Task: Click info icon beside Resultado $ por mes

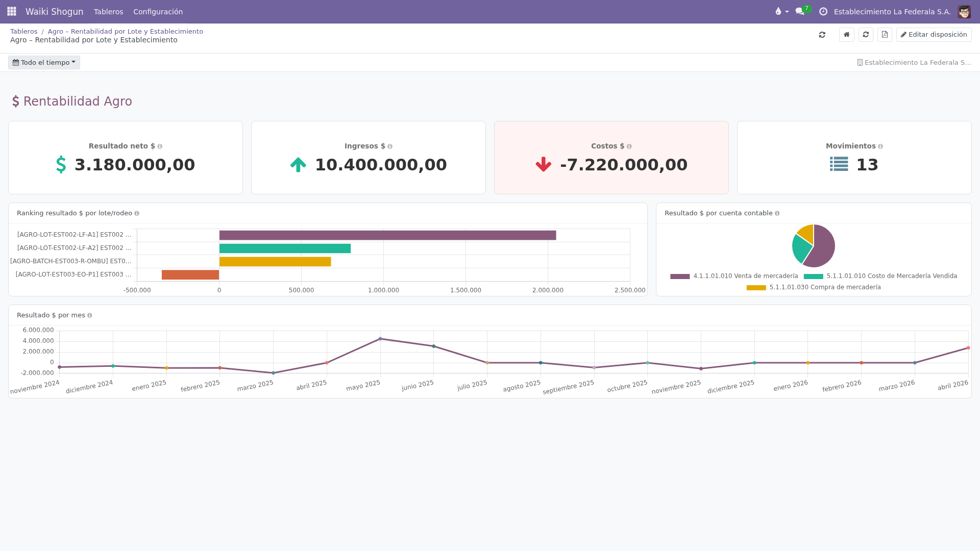Action: 90,315
